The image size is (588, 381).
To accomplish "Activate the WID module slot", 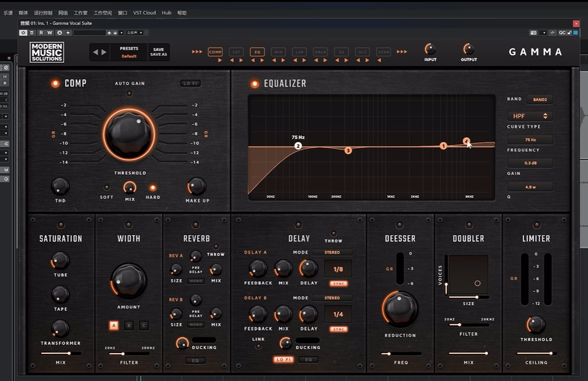I will point(278,52).
